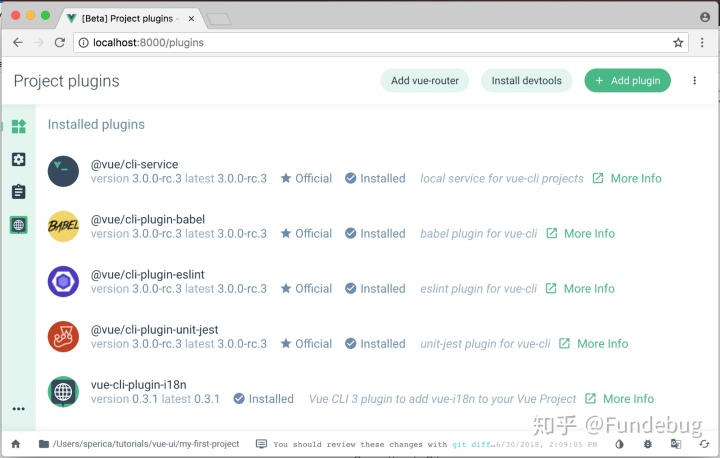This screenshot has height=458, width=720.
Task: Click the Chrome profile avatar icon
Action: (705, 17)
